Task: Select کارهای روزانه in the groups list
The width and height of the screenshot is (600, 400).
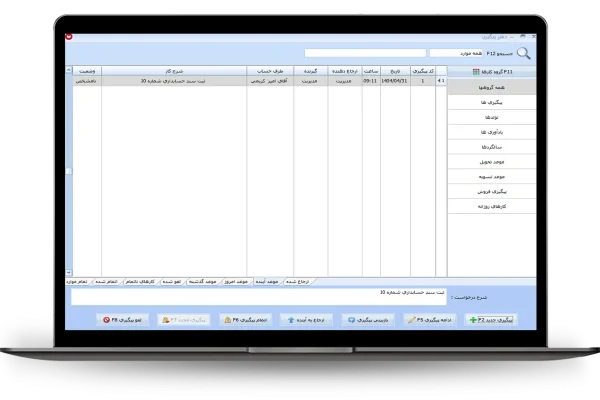Action: [x=490, y=206]
